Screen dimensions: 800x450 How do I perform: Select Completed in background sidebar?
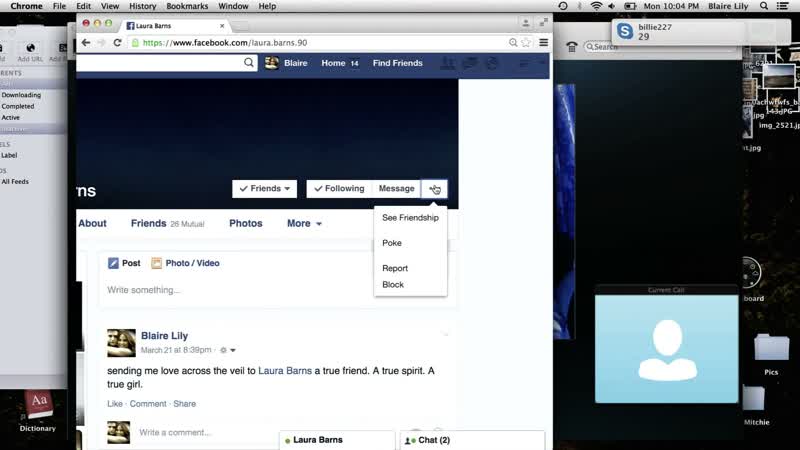(x=17, y=106)
